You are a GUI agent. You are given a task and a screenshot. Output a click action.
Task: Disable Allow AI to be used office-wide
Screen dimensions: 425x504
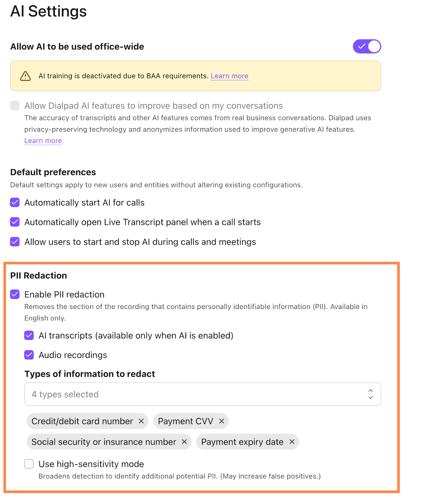[367, 46]
